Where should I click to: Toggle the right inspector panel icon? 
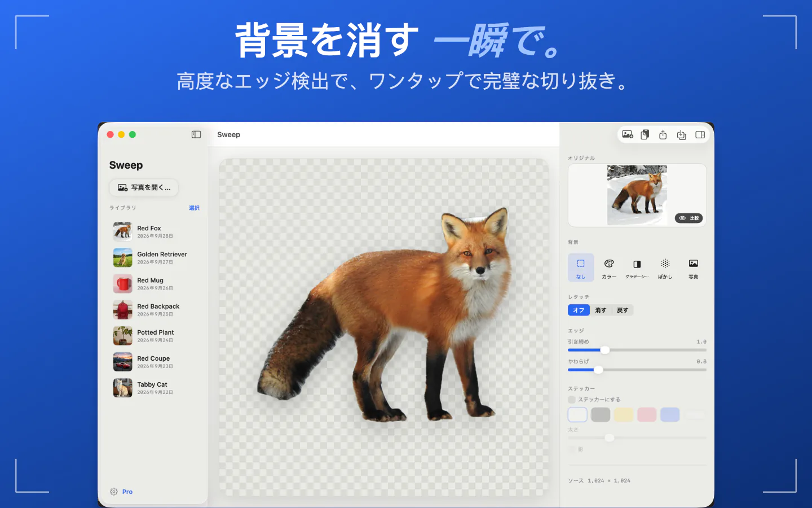click(x=700, y=134)
